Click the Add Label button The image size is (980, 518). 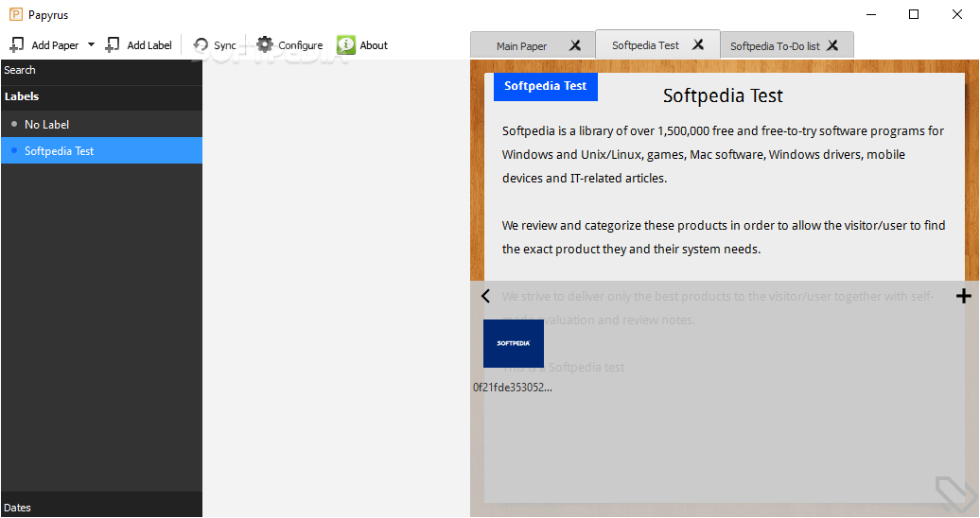point(139,44)
